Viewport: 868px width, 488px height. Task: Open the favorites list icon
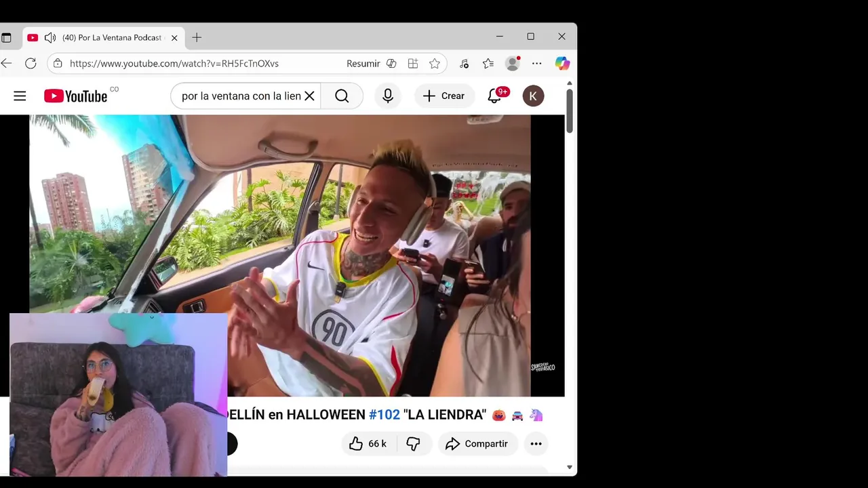point(488,64)
